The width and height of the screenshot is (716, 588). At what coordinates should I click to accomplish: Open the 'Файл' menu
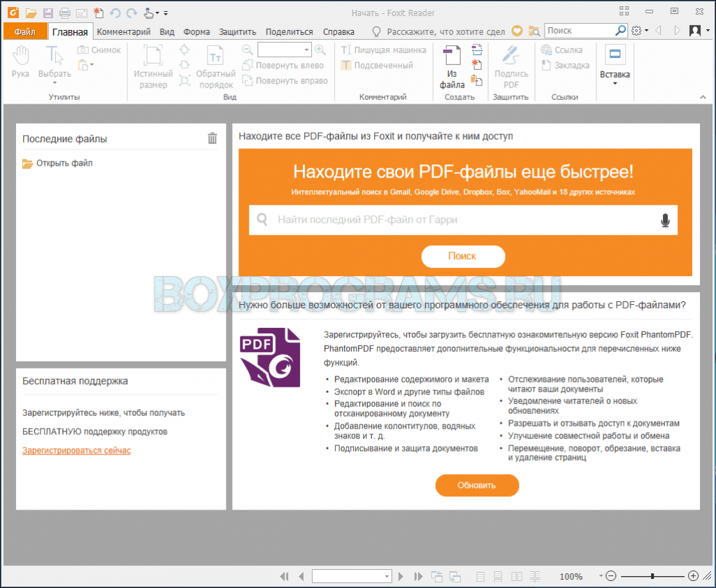(24, 31)
